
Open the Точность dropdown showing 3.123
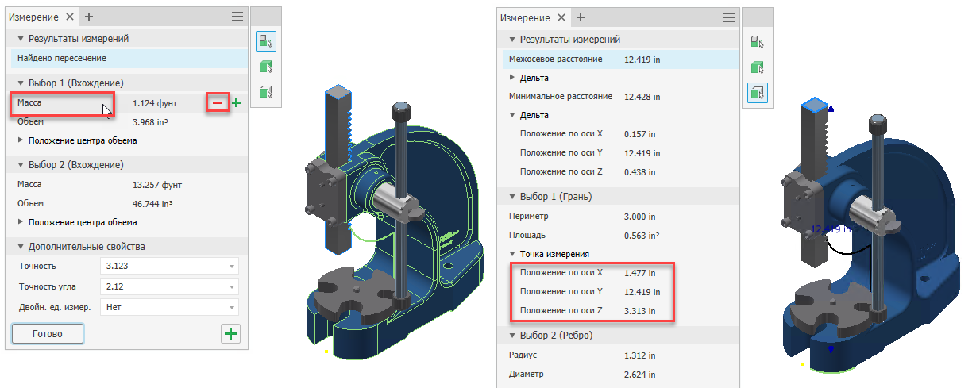point(169,266)
